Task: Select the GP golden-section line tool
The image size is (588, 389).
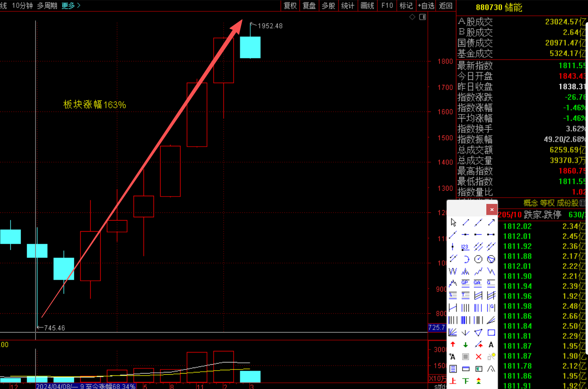Action: (465, 283)
